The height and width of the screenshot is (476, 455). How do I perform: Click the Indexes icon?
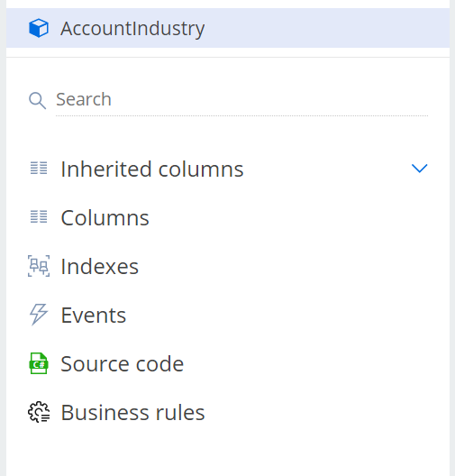coord(39,266)
